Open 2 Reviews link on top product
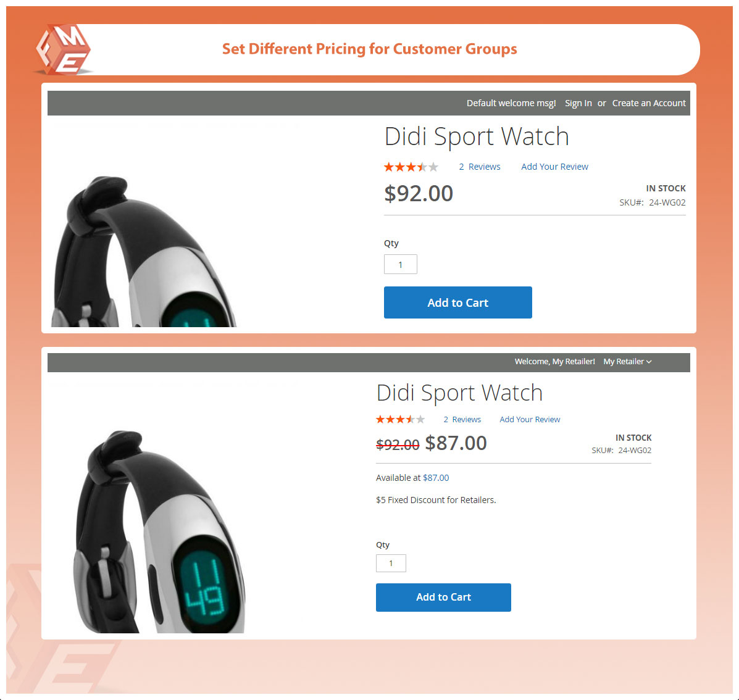The image size is (739, 700). [x=479, y=167]
